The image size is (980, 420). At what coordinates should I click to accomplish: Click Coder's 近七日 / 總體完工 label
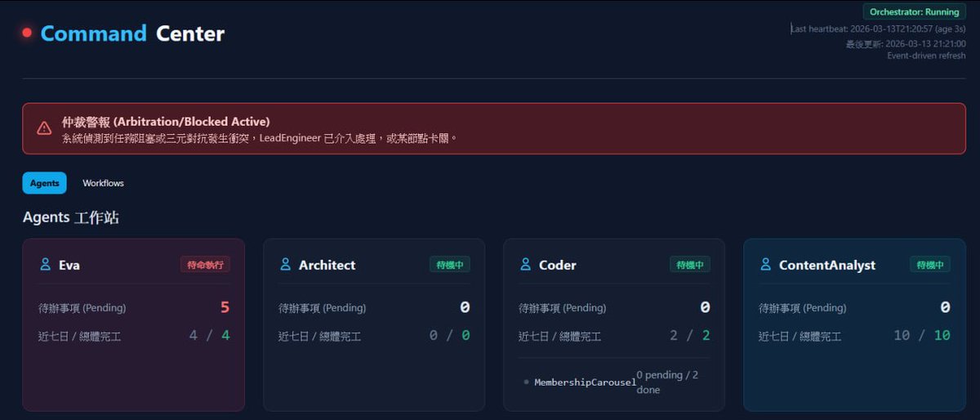pyautogui.click(x=559, y=336)
